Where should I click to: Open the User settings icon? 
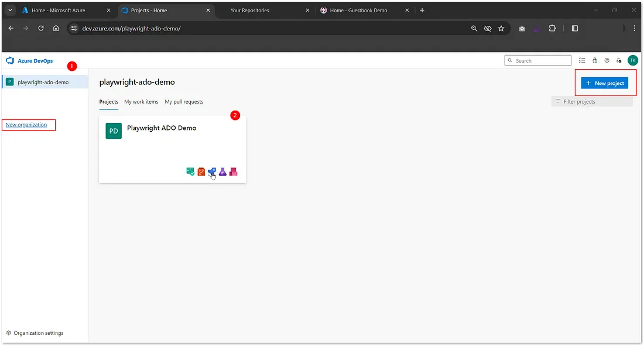coord(619,60)
